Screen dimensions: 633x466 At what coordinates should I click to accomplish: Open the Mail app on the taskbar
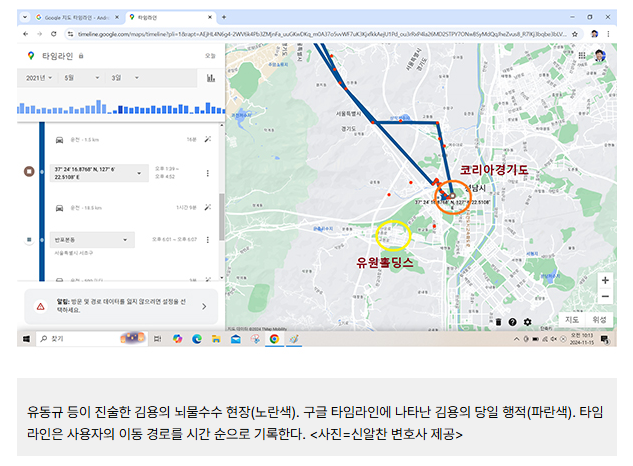tap(235, 339)
